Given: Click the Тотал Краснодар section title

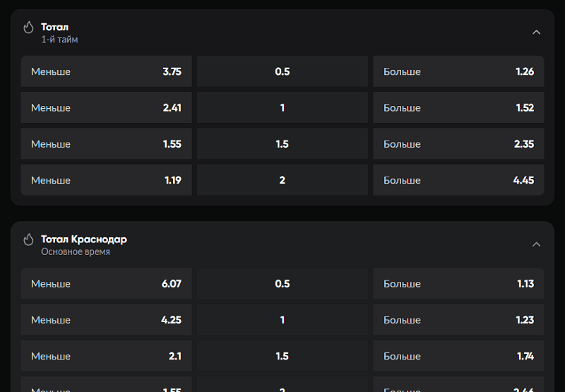Looking at the screenshot, I should [x=84, y=239].
